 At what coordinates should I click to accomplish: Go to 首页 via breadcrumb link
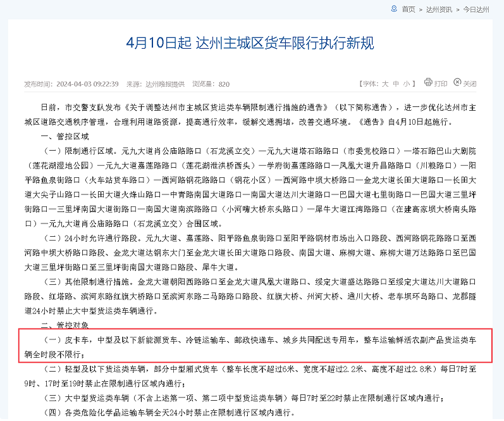pyautogui.click(x=408, y=9)
